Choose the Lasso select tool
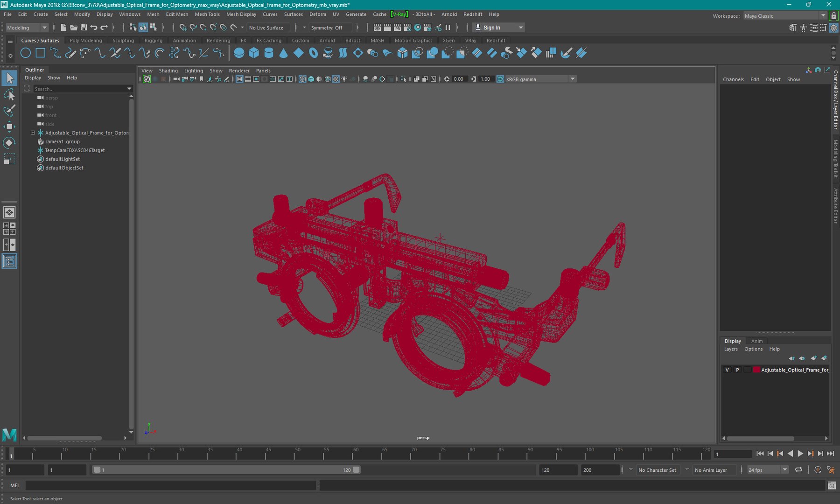The height and width of the screenshot is (504, 840). coord(9,95)
